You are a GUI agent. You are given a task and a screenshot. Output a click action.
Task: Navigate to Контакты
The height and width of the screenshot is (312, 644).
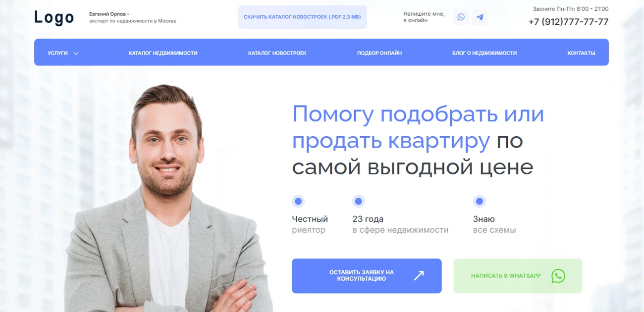(x=582, y=53)
